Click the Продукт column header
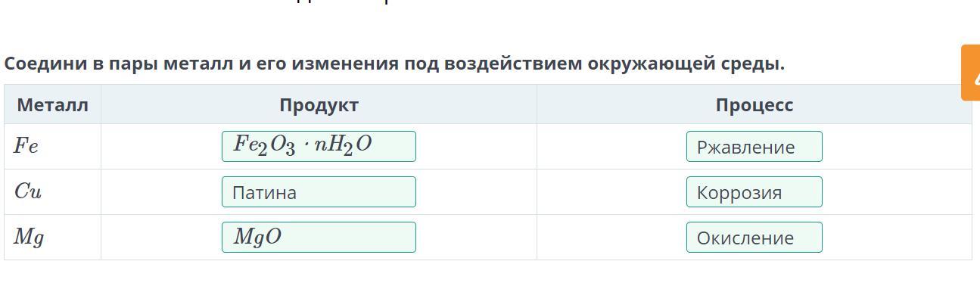Screen dimensions: 980x283 (319, 104)
